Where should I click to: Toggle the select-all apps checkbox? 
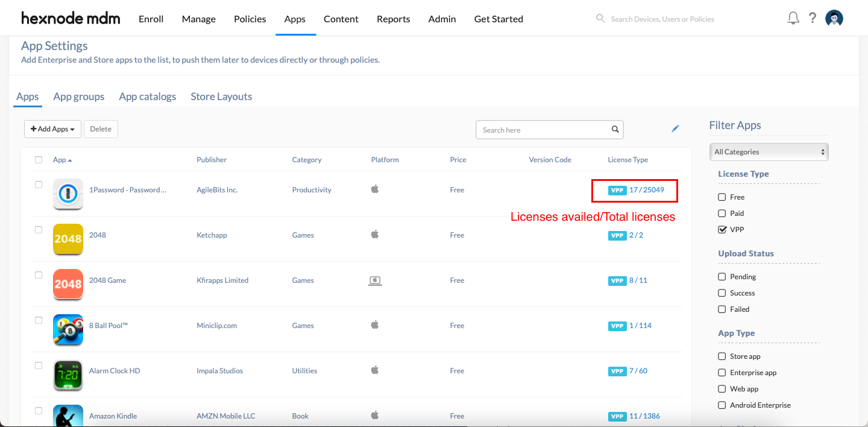coord(39,160)
